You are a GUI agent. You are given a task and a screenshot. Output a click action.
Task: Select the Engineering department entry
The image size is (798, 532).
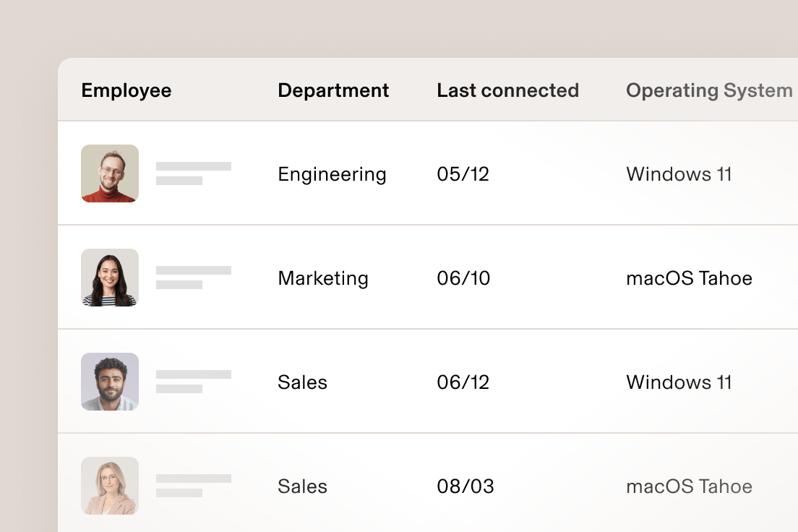pos(332,173)
